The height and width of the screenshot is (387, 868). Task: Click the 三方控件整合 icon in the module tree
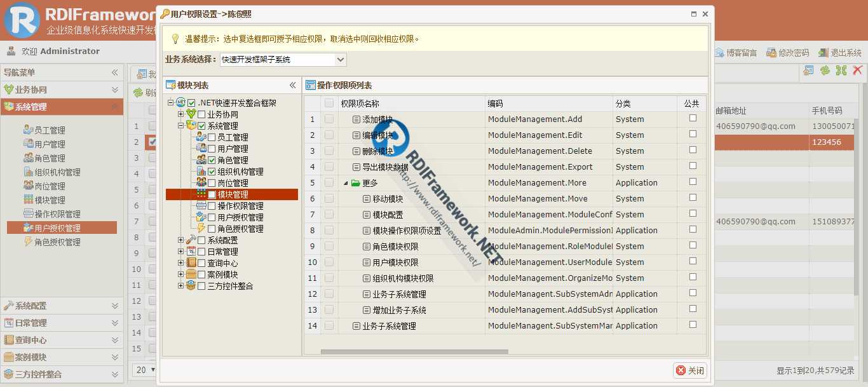pos(191,285)
